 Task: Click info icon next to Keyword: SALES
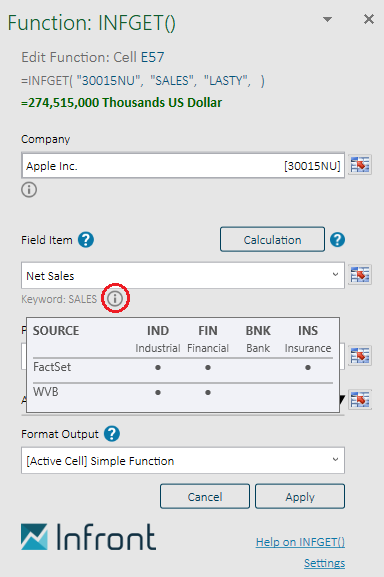(115, 298)
